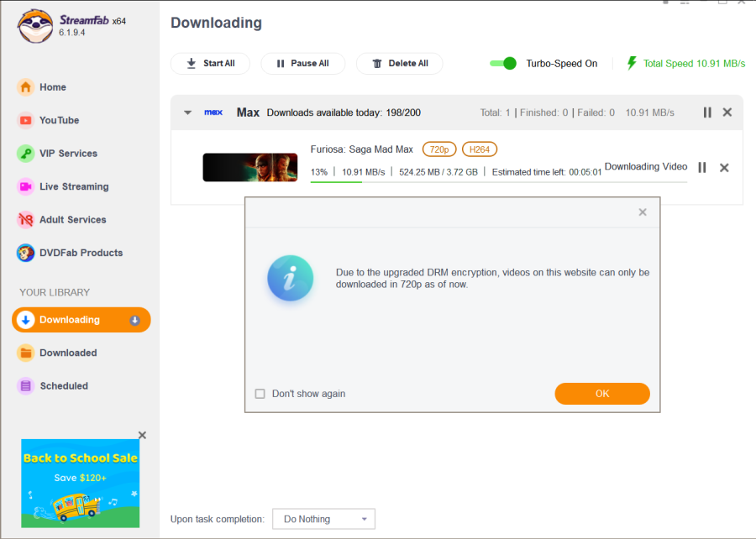Click the lightning Total Speed icon
Screen dimensions: 756x539
coord(632,63)
